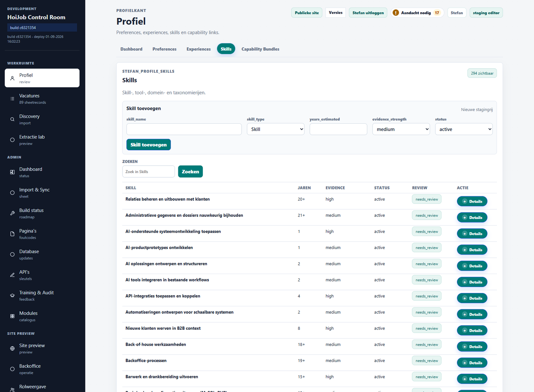Open the skill_type dropdown
534x392 pixels.
[276, 129]
